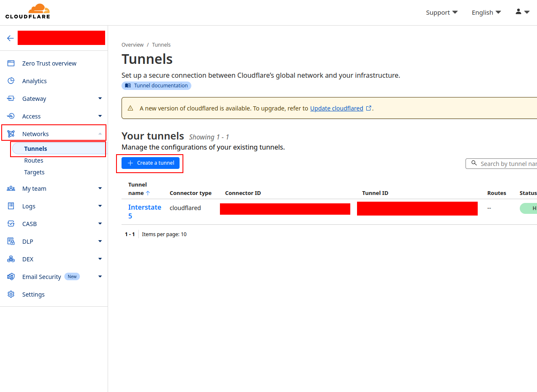
Task: Click the DLP lock icon
Action: pos(11,242)
